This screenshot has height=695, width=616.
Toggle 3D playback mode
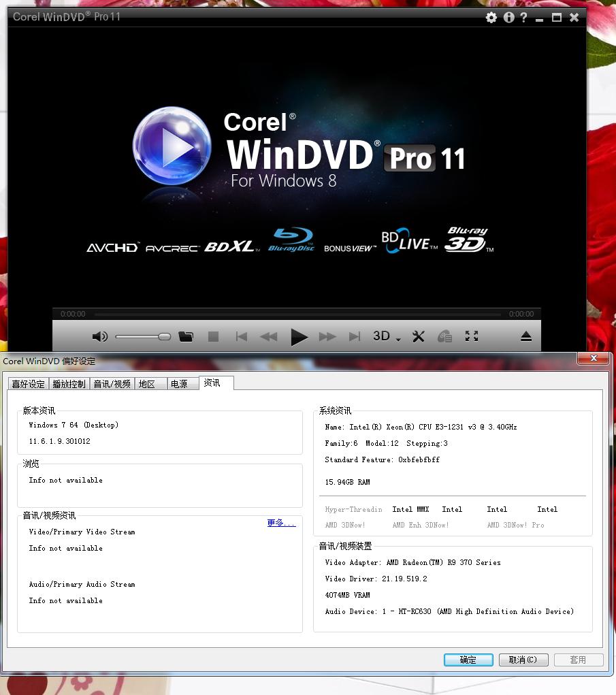(381, 336)
